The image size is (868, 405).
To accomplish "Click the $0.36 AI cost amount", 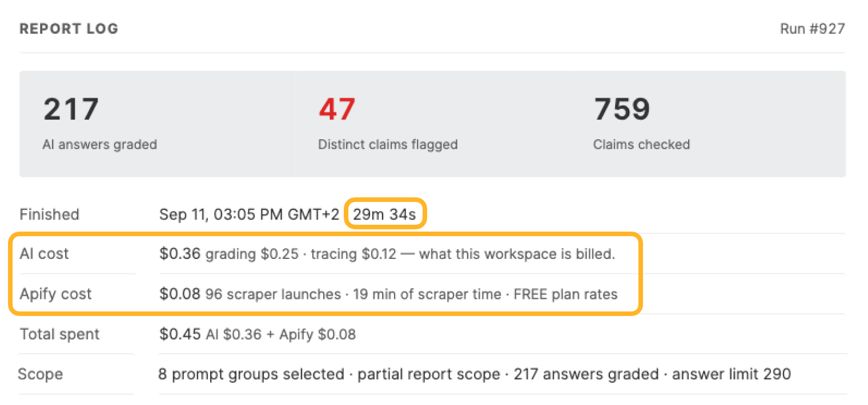I will 180,254.
